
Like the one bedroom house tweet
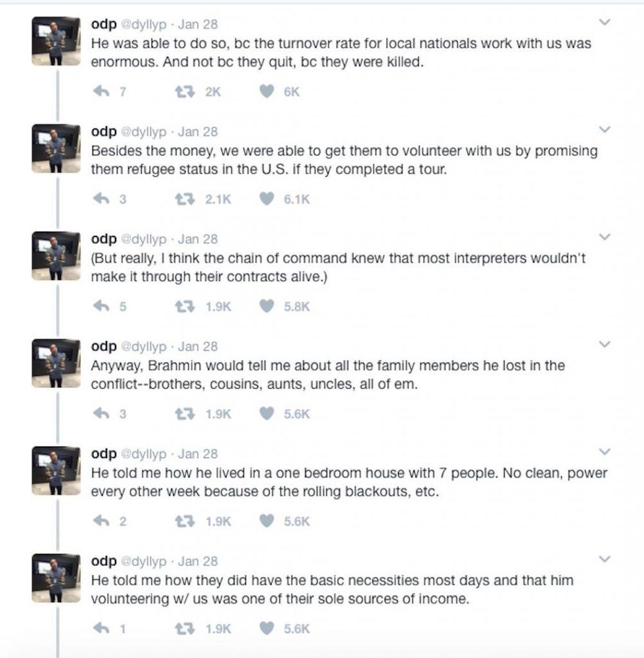click(x=266, y=521)
